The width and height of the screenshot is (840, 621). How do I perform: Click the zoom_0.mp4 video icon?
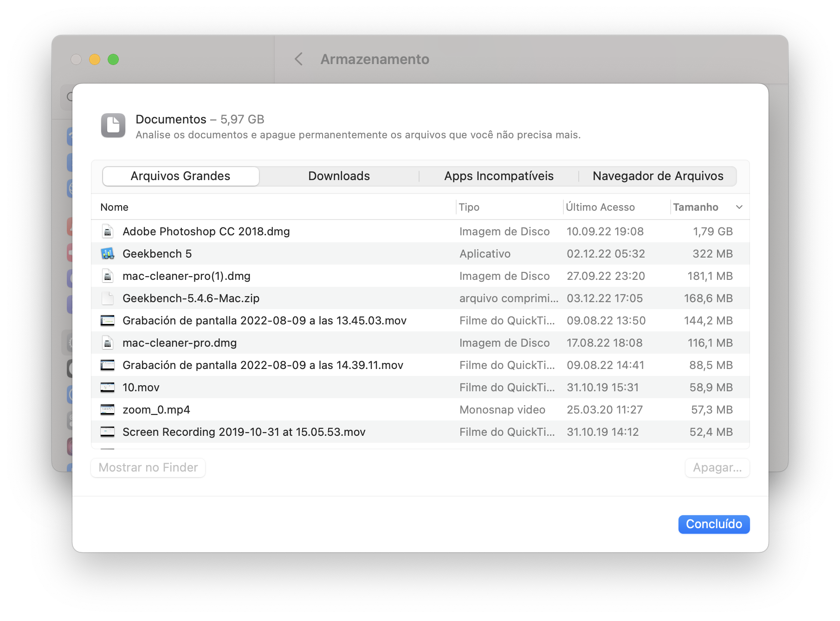(x=108, y=409)
